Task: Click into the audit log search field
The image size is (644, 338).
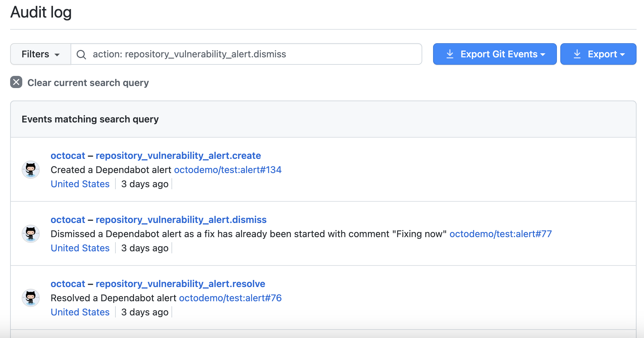Action: 236,54
